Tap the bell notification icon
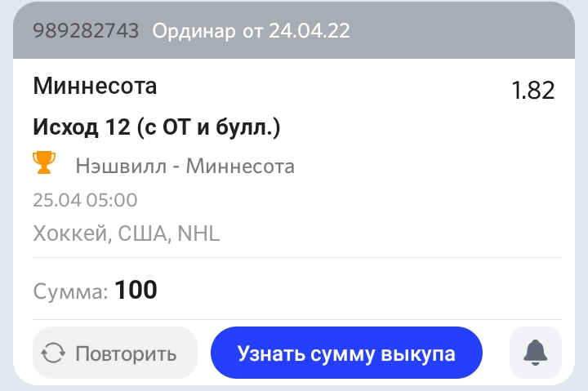 [x=535, y=353]
